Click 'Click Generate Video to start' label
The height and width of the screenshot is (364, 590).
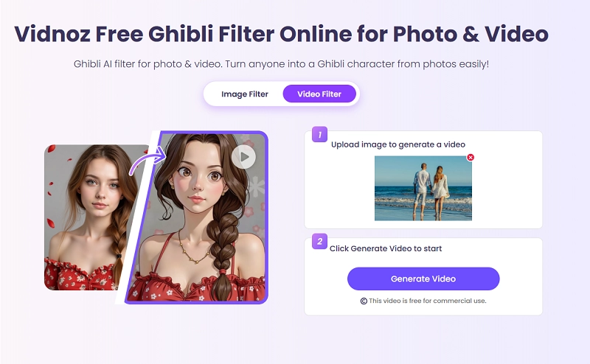pos(386,248)
